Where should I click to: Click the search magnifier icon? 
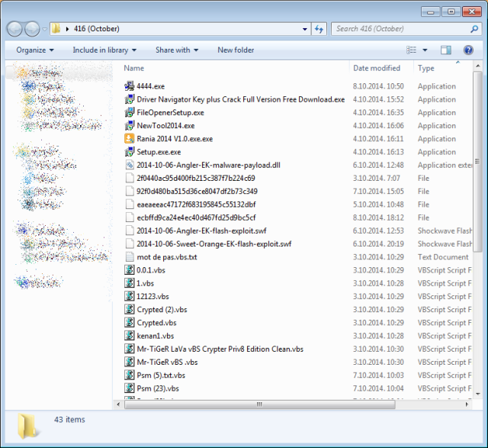point(474,29)
